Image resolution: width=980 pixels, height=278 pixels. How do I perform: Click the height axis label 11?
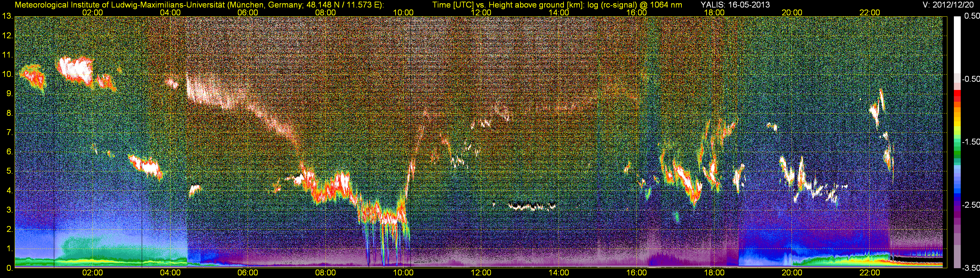[x=7, y=55]
